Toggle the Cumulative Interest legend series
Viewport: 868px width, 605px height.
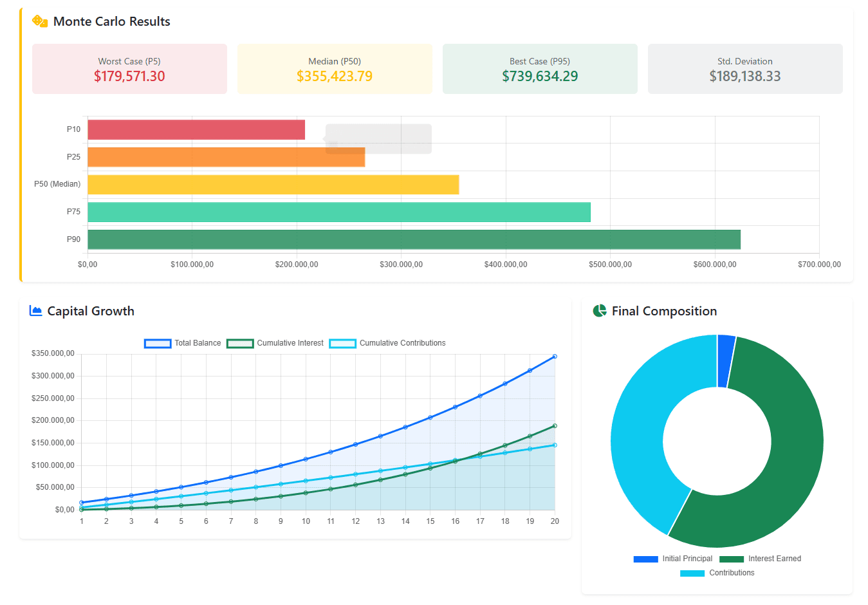275,343
